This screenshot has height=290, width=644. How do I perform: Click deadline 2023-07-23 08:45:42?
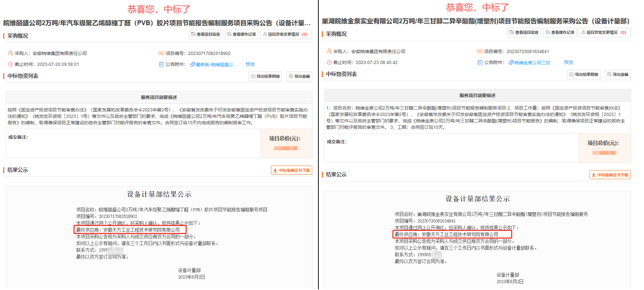coord(377,63)
